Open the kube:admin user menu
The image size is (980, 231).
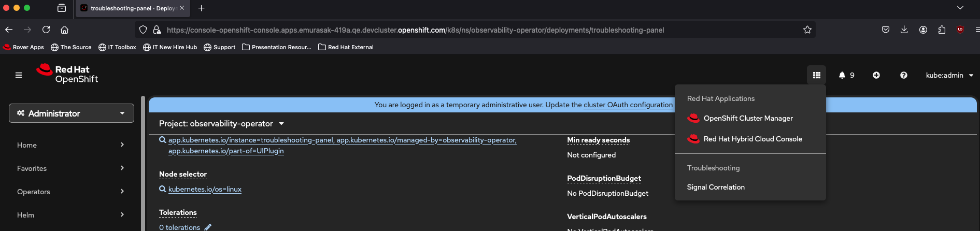pos(949,75)
